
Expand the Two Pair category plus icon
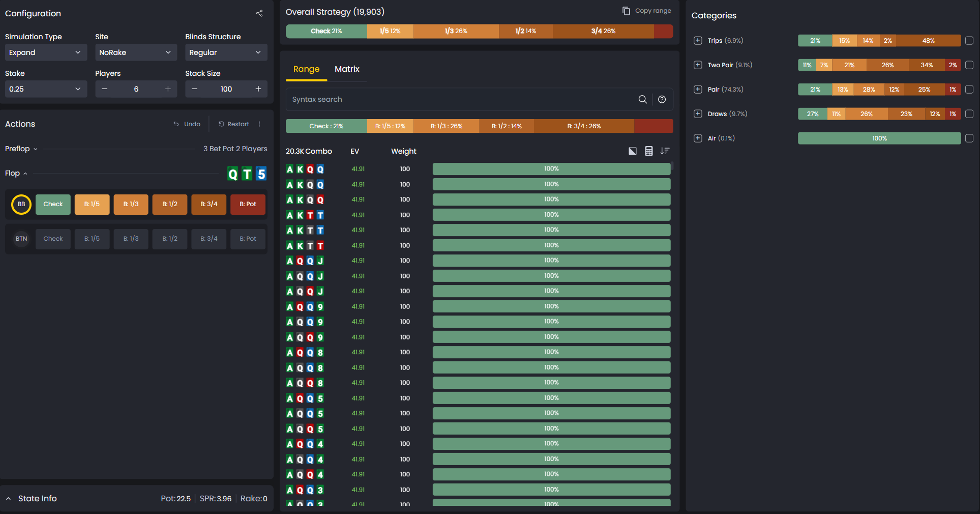pos(698,65)
